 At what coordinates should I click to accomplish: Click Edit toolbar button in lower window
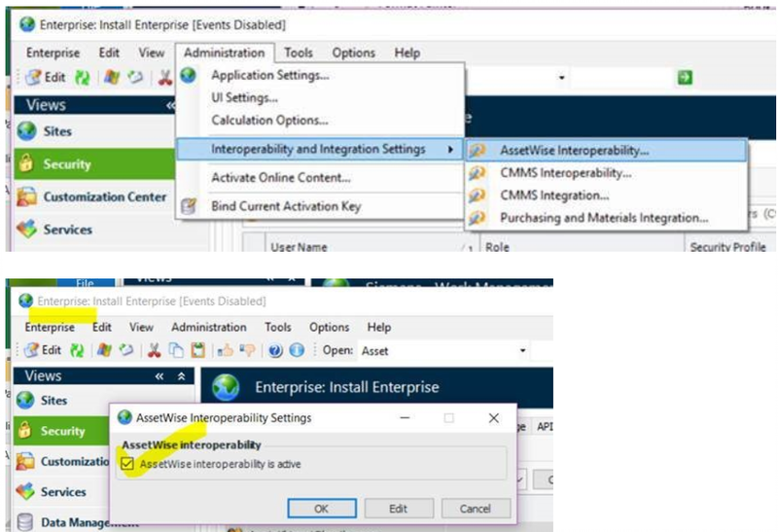[x=43, y=350]
